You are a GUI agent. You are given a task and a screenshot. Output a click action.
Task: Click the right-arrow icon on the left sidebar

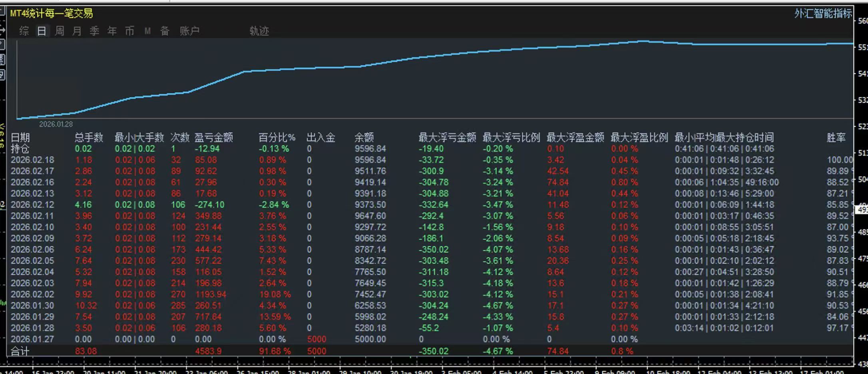(4, 30)
